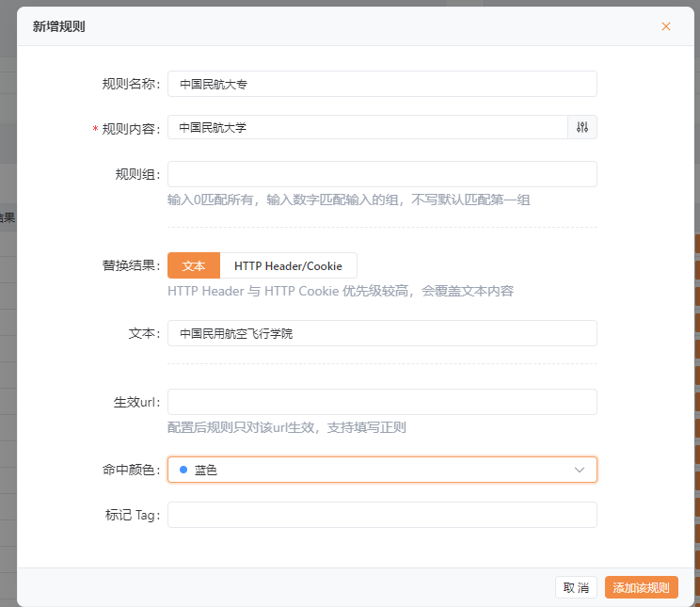
Task: Cancel with the 取消 button
Action: coord(576,587)
